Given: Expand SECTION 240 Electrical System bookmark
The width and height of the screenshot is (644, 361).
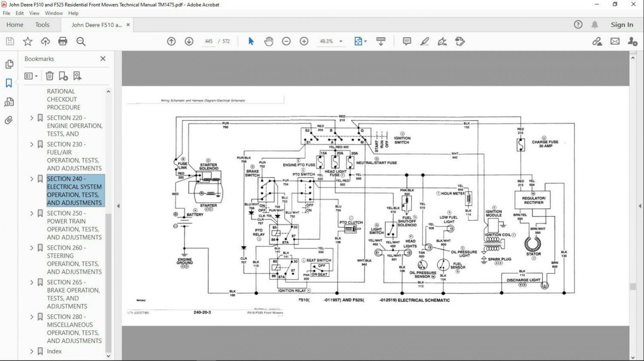Looking at the screenshot, I should 32,179.
